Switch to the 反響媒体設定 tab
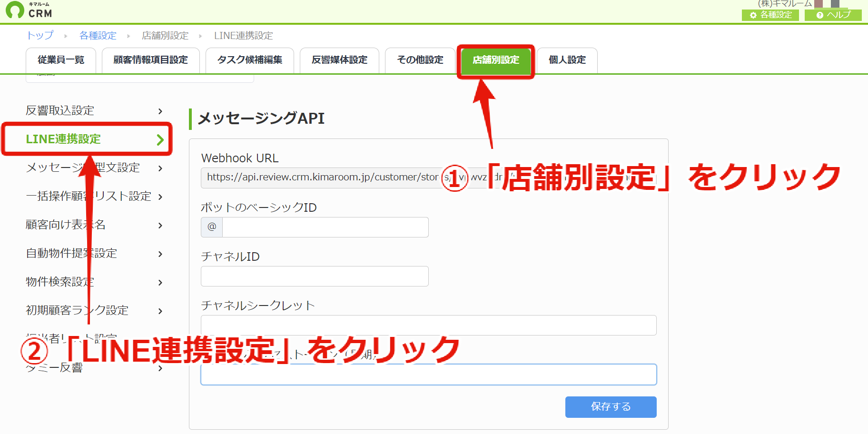868x434 pixels. pos(339,60)
